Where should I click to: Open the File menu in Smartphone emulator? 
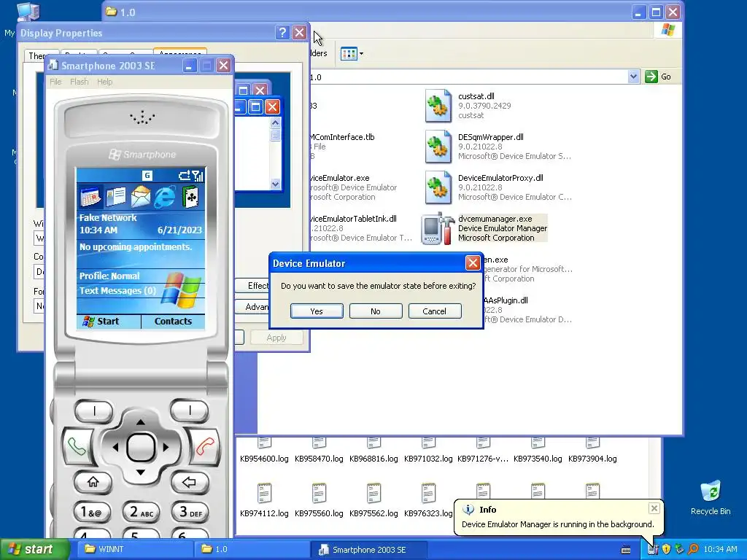55,82
